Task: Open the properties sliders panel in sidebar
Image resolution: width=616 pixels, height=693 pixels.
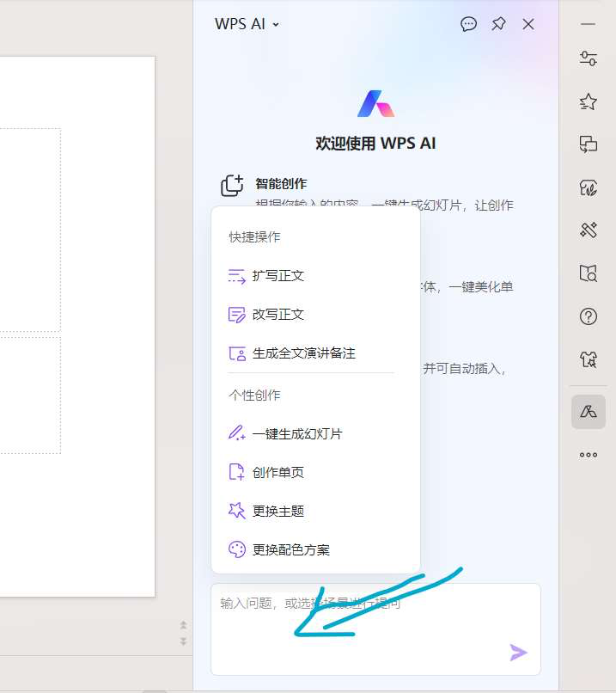Action: click(x=588, y=58)
